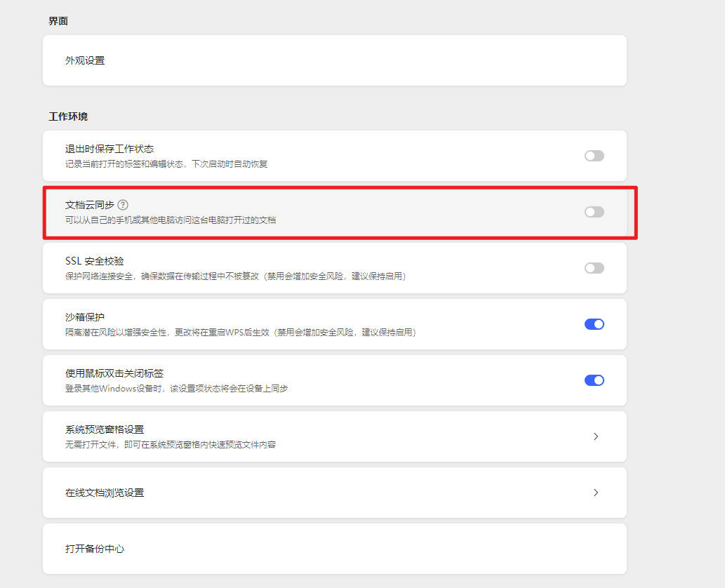Select the 系统预览窗格设置 title text
Image resolution: width=725 pixels, height=588 pixels.
point(105,429)
